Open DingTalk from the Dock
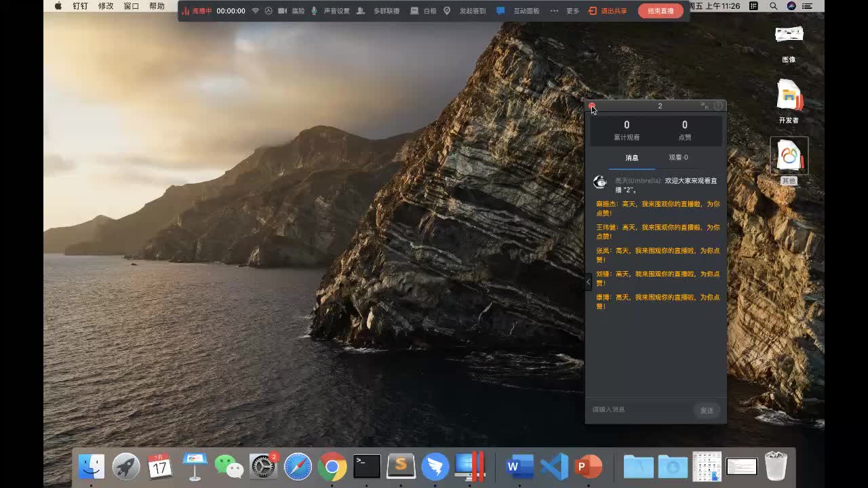The height and width of the screenshot is (488, 868). [x=435, y=466]
